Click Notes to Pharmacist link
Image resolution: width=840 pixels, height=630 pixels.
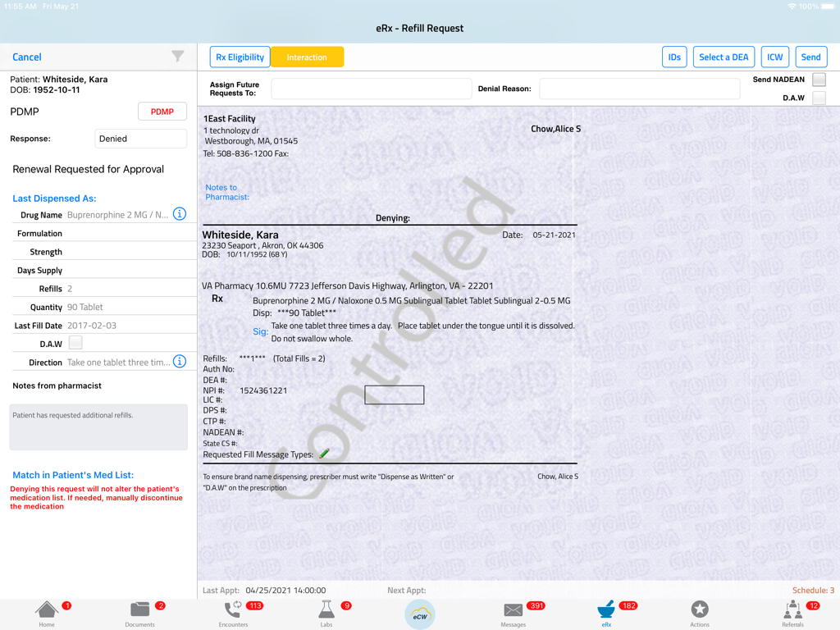[227, 192]
